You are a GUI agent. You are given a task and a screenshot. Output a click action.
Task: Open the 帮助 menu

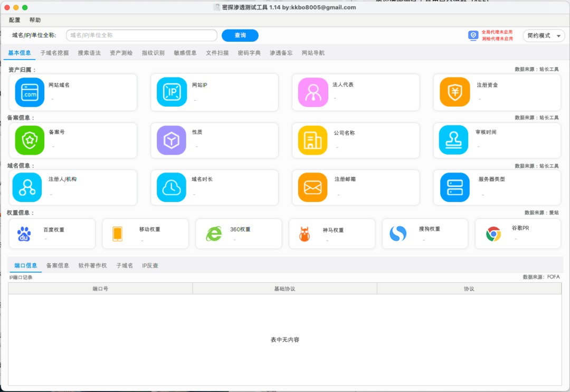pos(35,20)
